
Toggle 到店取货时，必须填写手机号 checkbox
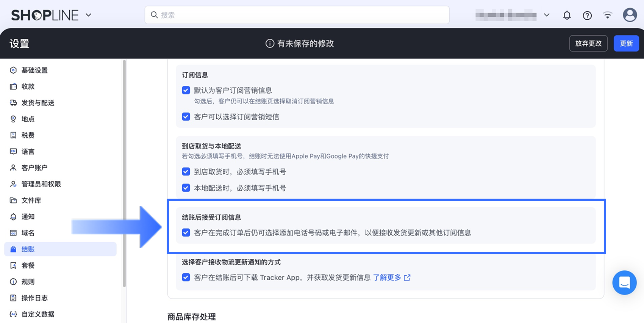coord(186,172)
